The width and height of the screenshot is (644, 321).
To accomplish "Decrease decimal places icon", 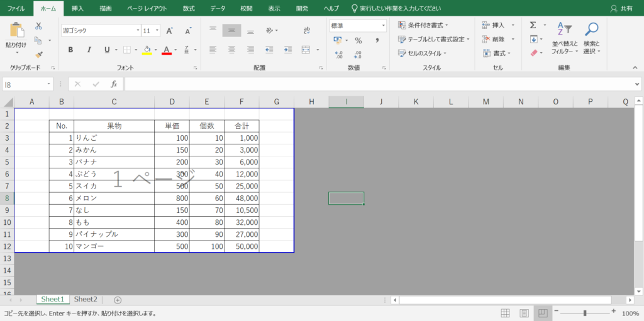I will point(357,55).
